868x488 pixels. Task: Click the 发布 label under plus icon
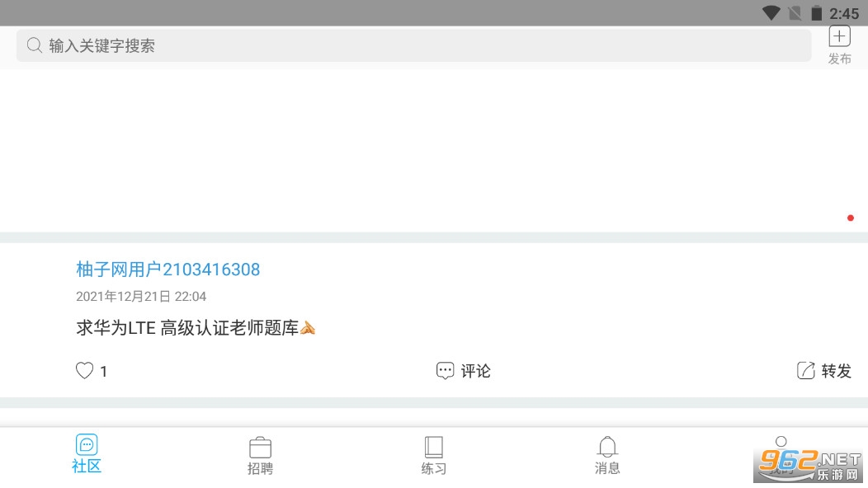pyautogui.click(x=839, y=59)
